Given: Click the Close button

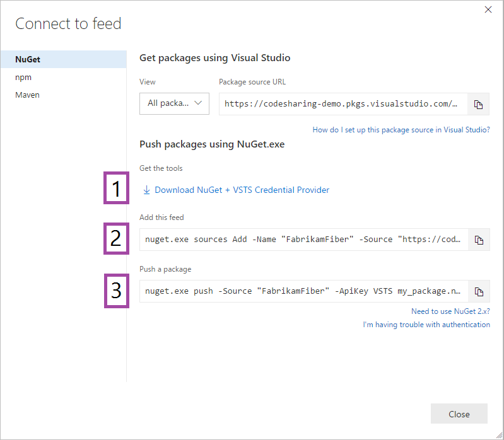Looking at the screenshot, I should click(459, 414).
